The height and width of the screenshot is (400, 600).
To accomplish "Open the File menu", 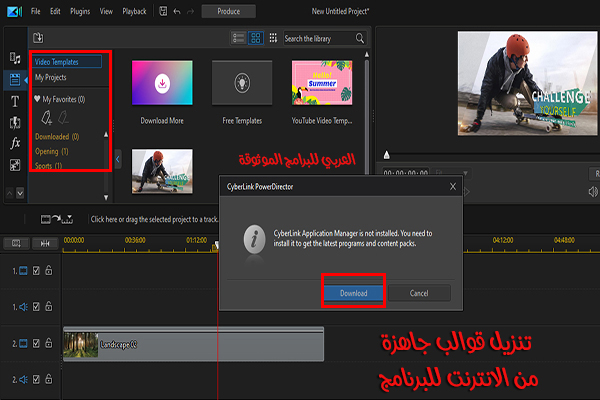I will tap(36, 11).
